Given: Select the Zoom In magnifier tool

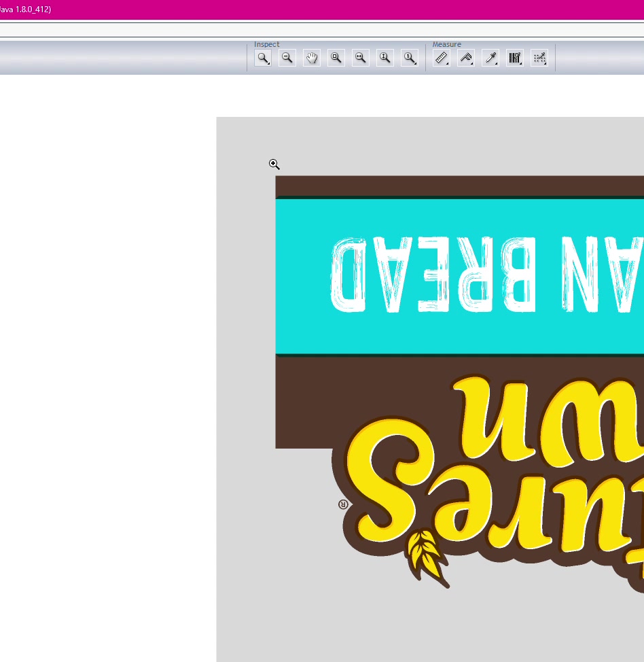Looking at the screenshot, I should click(262, 58).
